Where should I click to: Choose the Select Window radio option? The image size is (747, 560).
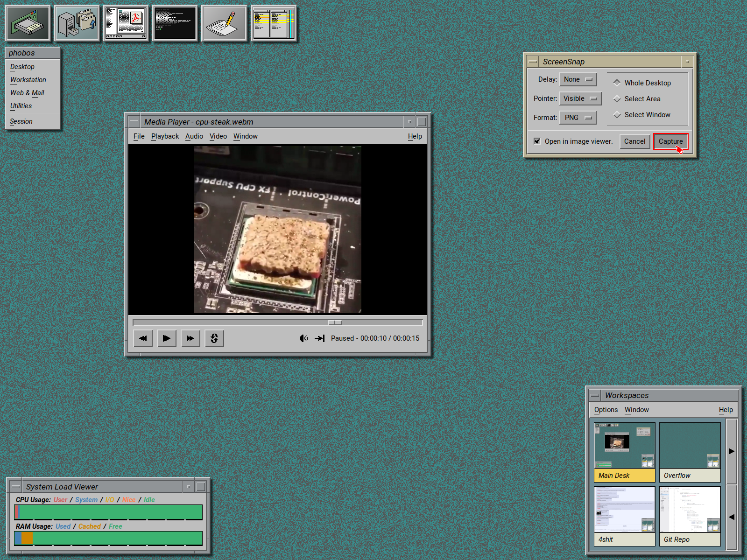click(617, 115)
